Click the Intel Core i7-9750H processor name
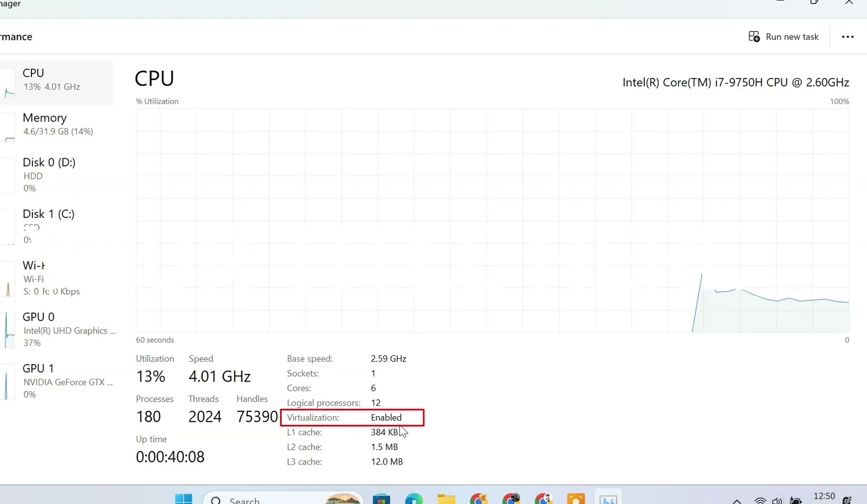867x504 pixels. [x=735, y=82]
